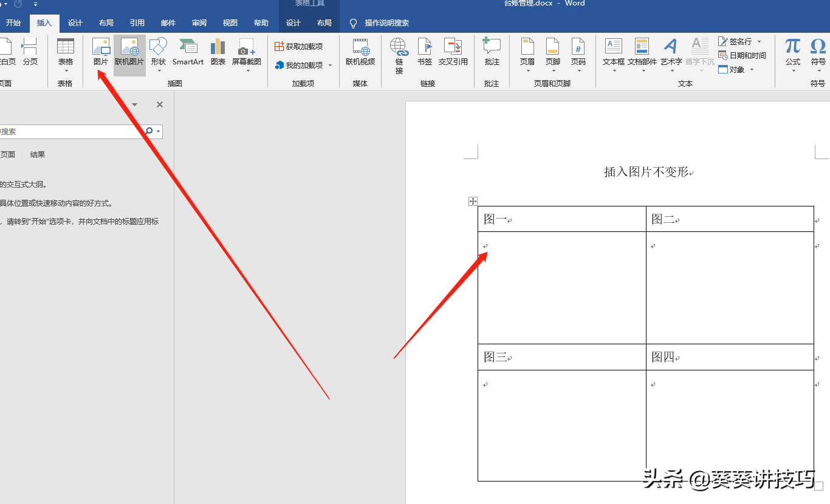Click the 图三 table cell text

pyautogui.click(x=495, y=357)
